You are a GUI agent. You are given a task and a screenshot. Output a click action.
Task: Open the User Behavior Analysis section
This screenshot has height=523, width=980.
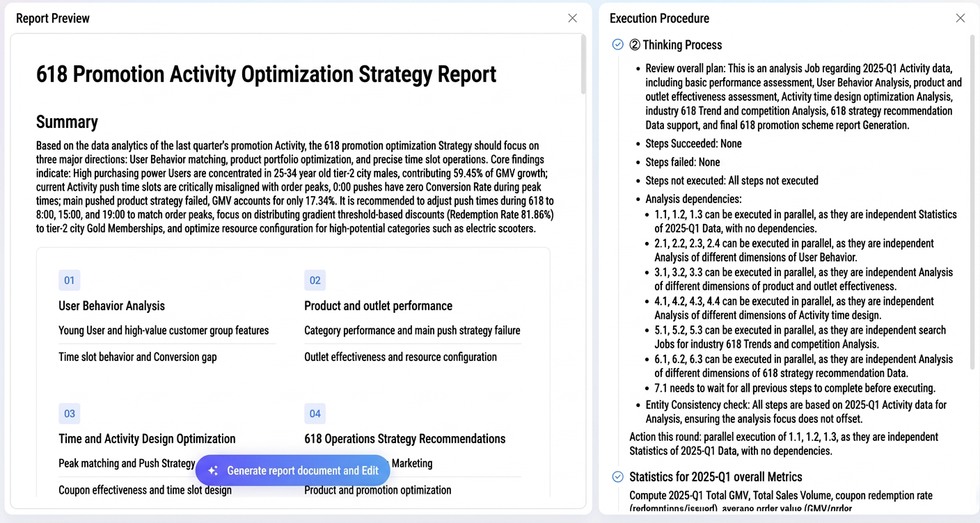click(x=112, y=306)
